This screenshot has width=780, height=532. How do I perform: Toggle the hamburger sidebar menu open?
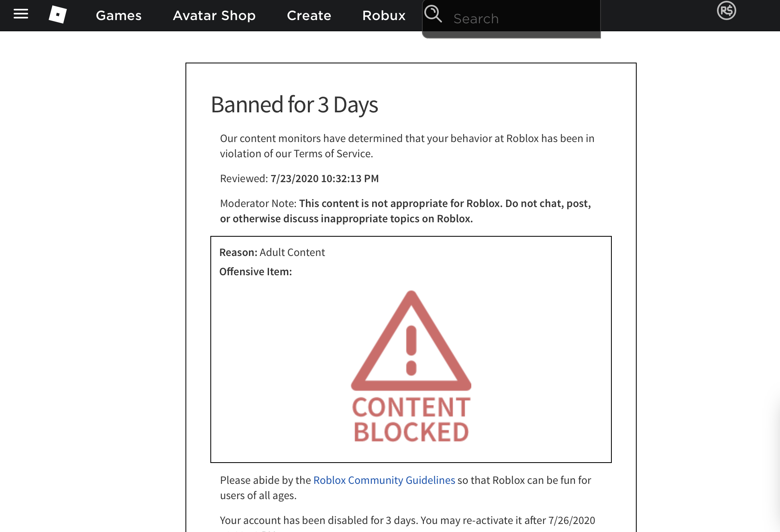click(x=21, y=15)
